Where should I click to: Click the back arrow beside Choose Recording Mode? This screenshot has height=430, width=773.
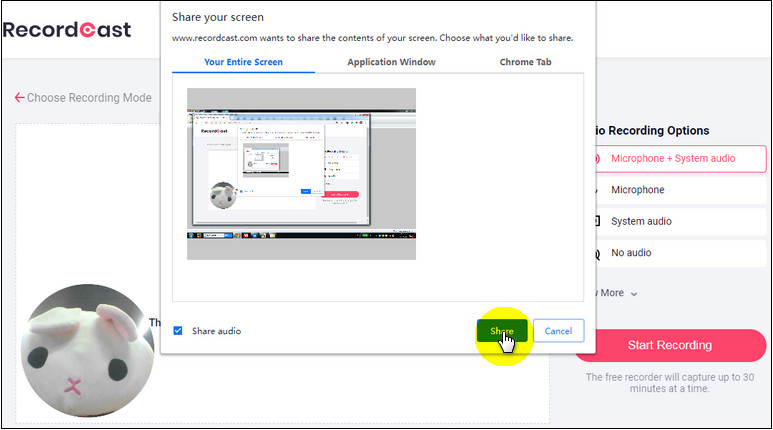click(19, 98)
